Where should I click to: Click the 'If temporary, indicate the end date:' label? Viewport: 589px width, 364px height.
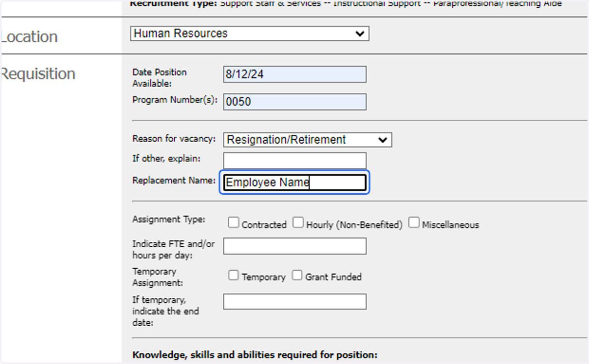pos(165,311)
